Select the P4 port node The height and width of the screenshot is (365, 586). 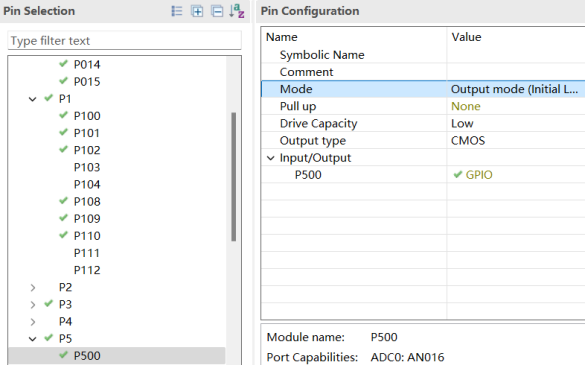(x=65, y=322)
